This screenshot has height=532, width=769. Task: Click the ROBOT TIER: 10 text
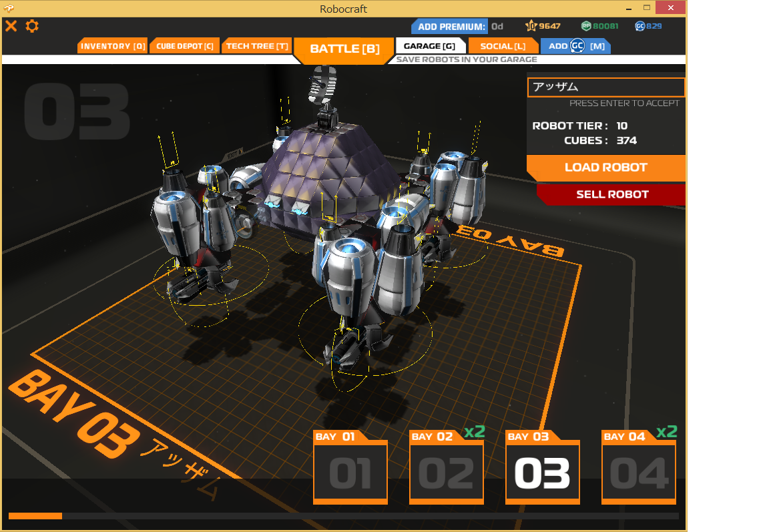pos(579,126)
